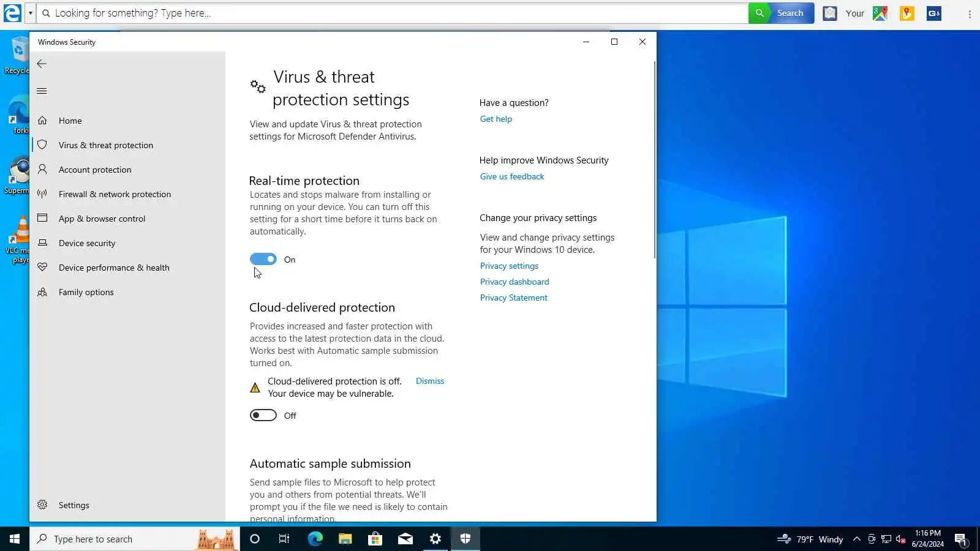This screenshot has height=551, width=980.
Task: Open the Privacy Statement link
Action: pyautogui.click(x=514, y=298)
